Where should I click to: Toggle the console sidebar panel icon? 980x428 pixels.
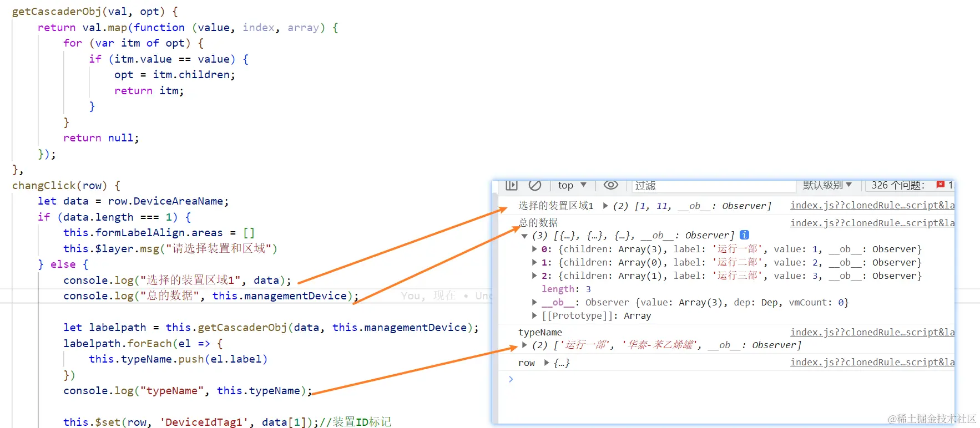click(x=512, y=185)
